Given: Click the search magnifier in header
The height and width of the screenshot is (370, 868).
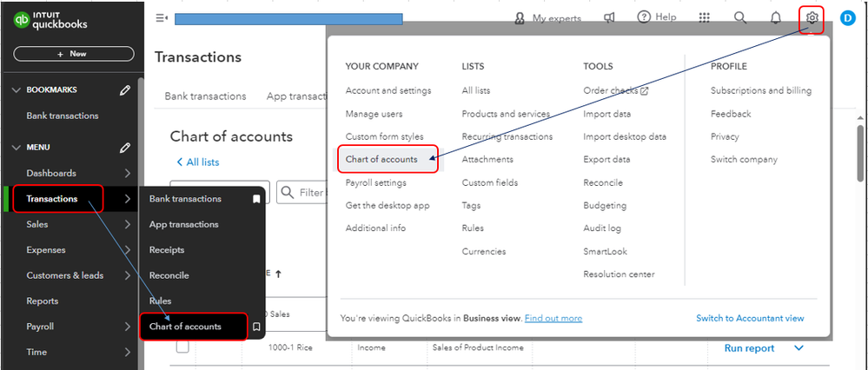Looking at the screenshot, I should (x=740, y=17).
